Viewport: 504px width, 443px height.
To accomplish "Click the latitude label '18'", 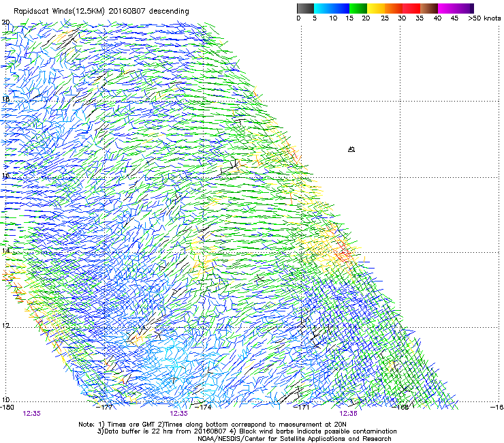I will [5, 99].
